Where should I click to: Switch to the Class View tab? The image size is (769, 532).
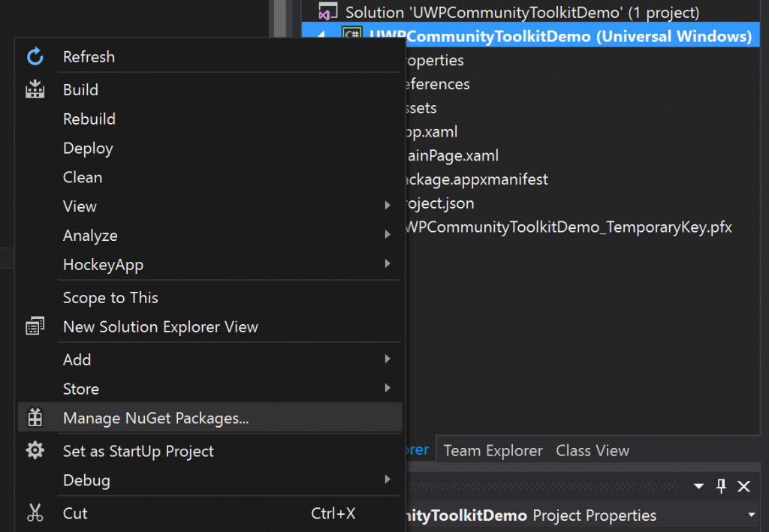coord(593,450)
